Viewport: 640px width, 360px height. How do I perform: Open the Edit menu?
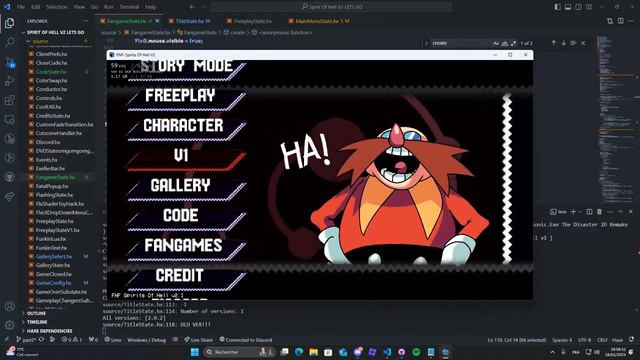pos(36,7)
